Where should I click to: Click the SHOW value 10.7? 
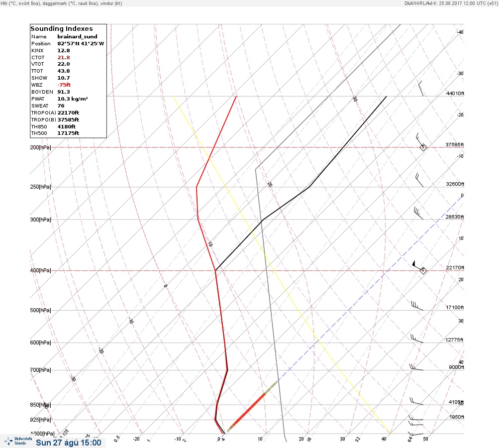(x=64, y=78)
